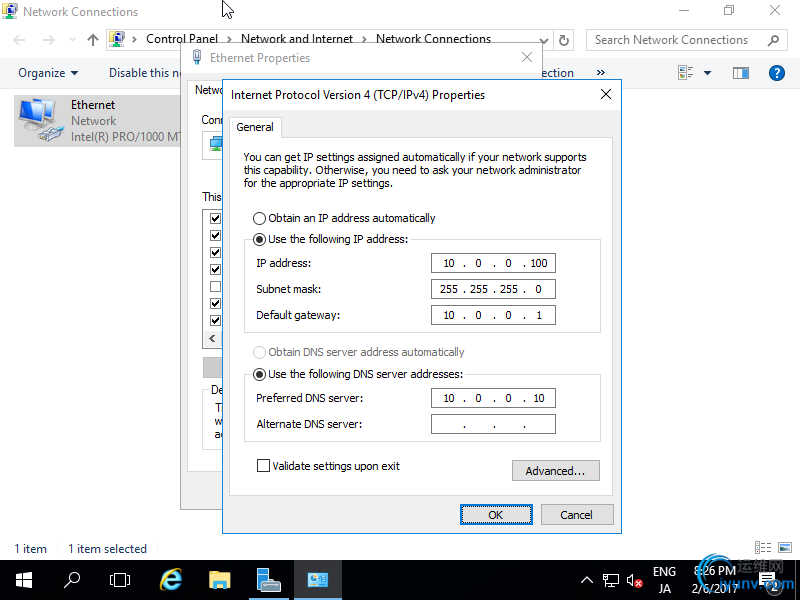Open the Windows Start menu

click(x=24, y=580)
